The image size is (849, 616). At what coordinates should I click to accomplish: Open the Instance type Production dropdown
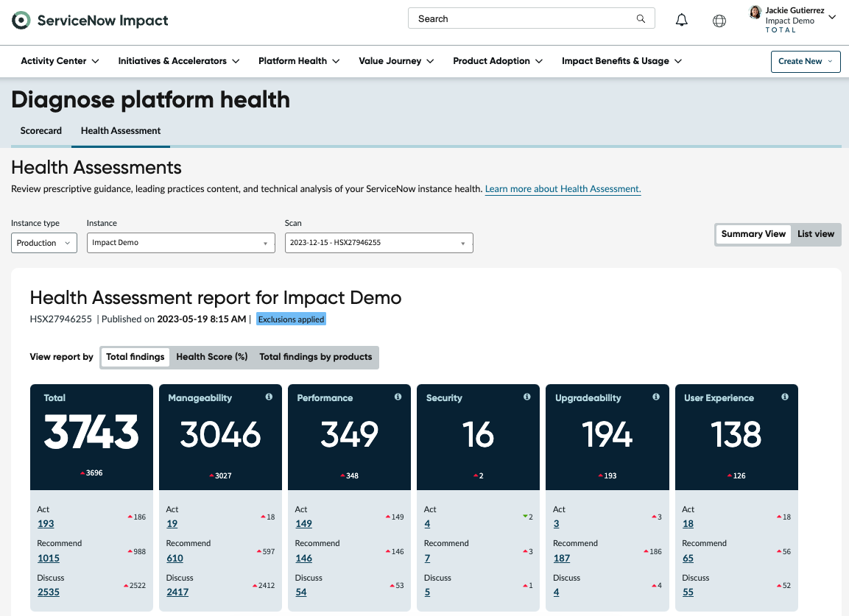click(x=44, y=243)
